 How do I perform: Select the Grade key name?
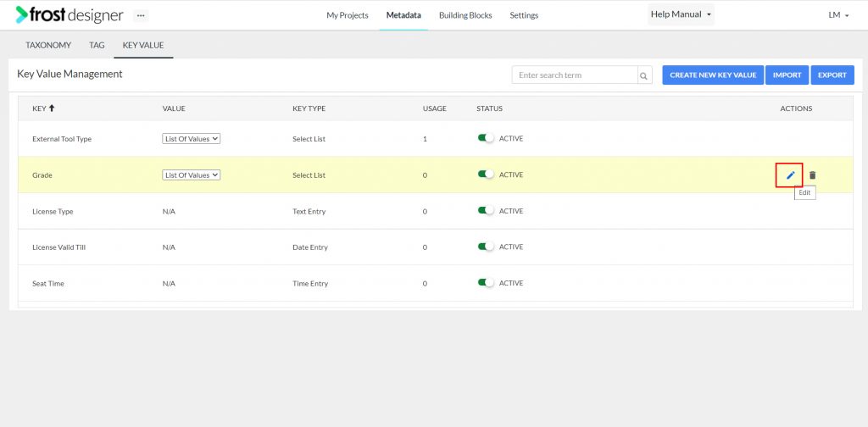click(x=42, y=175)
